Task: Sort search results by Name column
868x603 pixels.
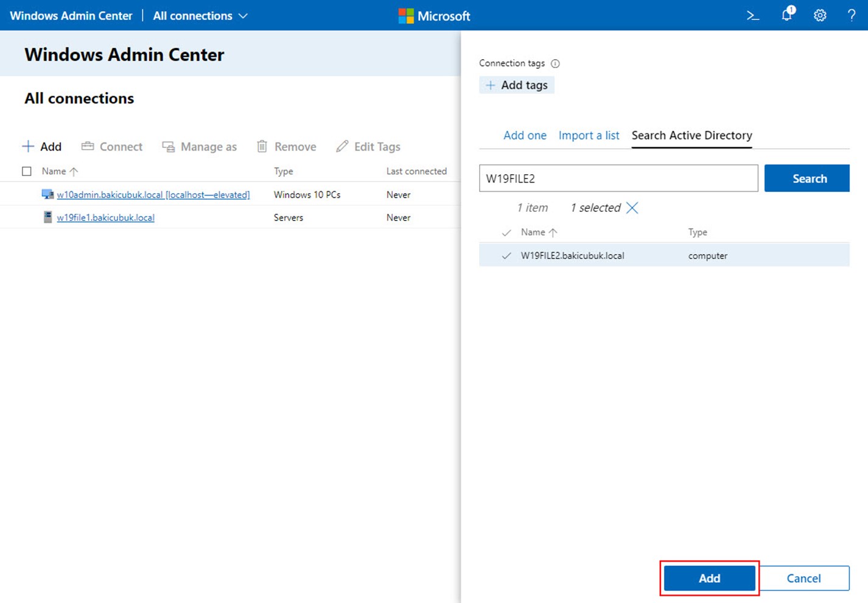Action: [x=539, y=232]
